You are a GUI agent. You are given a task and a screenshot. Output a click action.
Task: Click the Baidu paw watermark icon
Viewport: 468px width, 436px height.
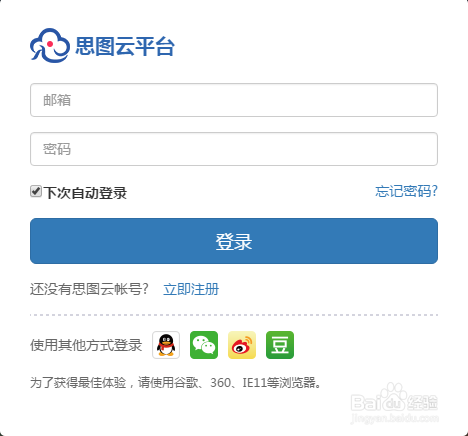[x=395, y=396]
